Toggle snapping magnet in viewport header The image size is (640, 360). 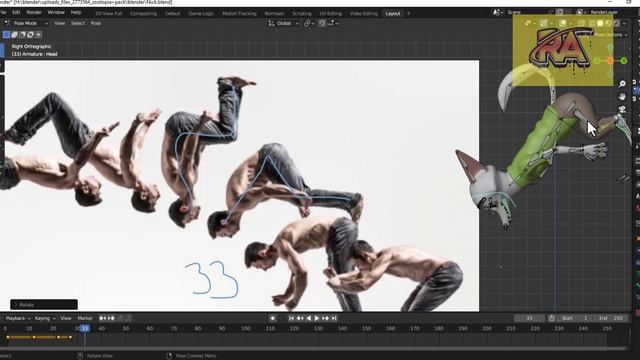(322, 24)
